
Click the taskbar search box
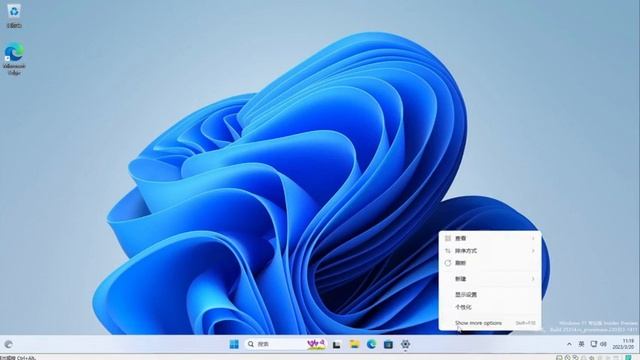click(286, 344)
